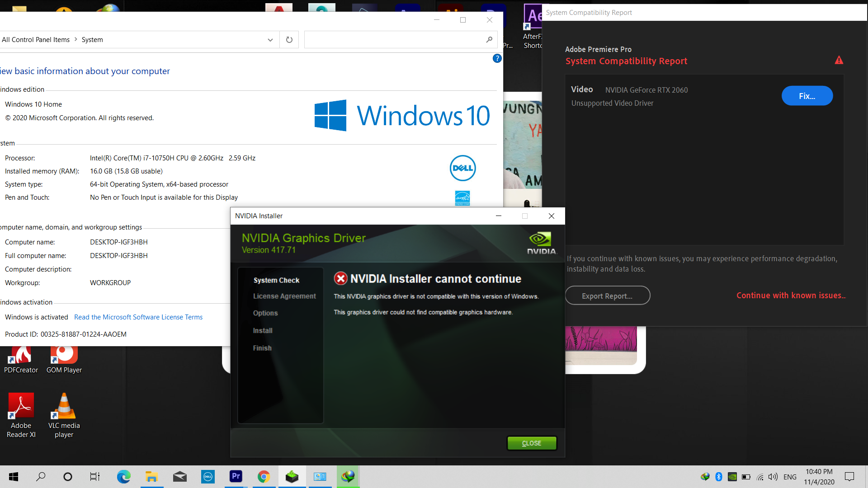Click the red error X icon in the NVIDIA Installer
The height and width of the screenshot is (488, 868).
[x=340, y=278]
